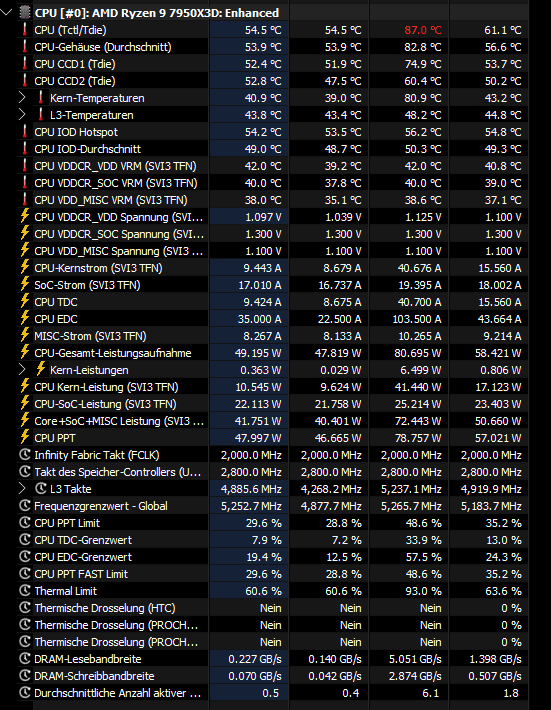
Task: Select the MISC-Strom (SVI3 TFN) row
Action: (x=273, y=336)
